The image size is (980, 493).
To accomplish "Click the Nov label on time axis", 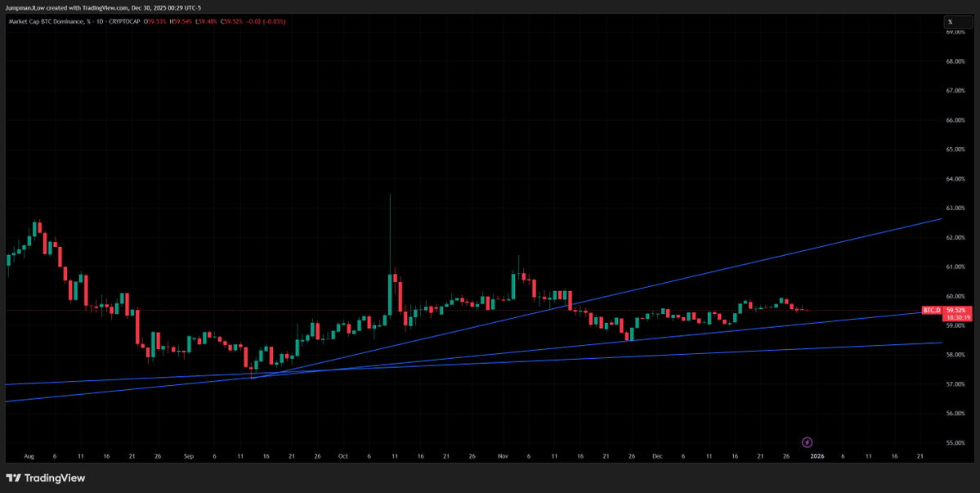I will pyautogui.click(x=503, y=457).
